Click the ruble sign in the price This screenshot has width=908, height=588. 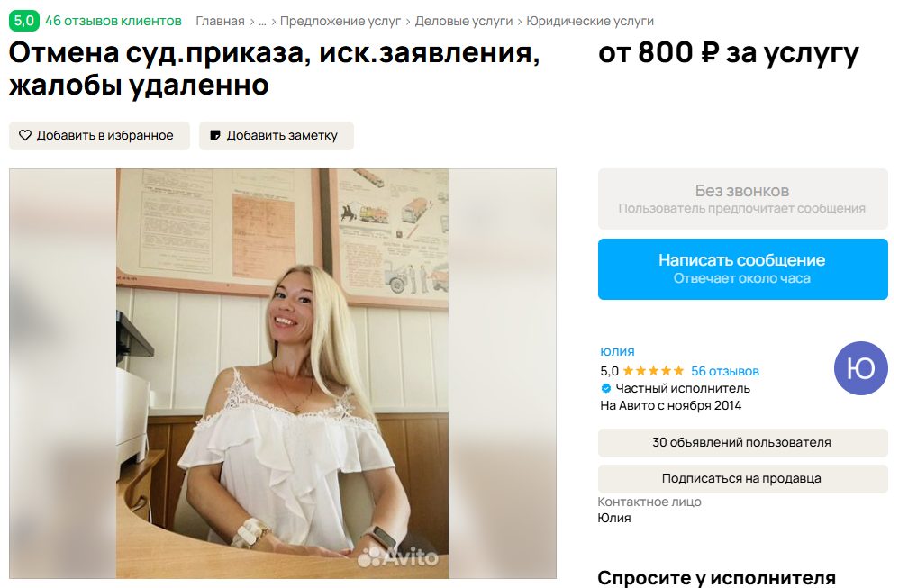[710, 52]
